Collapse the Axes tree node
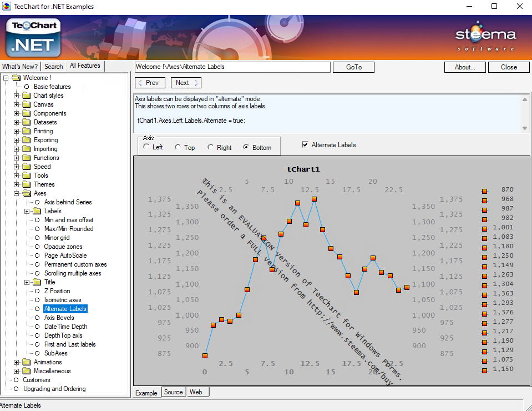 [16, 193]
